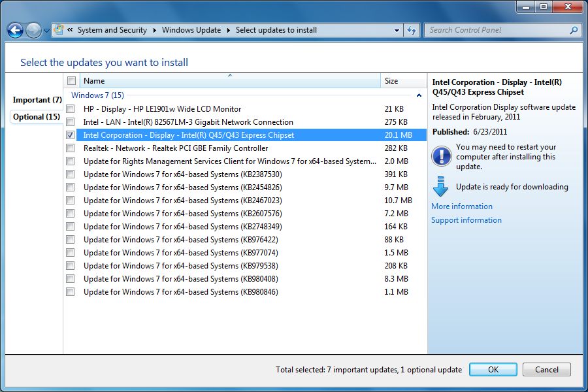Click the search magnifier icon
The image size is (588, 392).
pyautogui.click(x=574, y=30)
